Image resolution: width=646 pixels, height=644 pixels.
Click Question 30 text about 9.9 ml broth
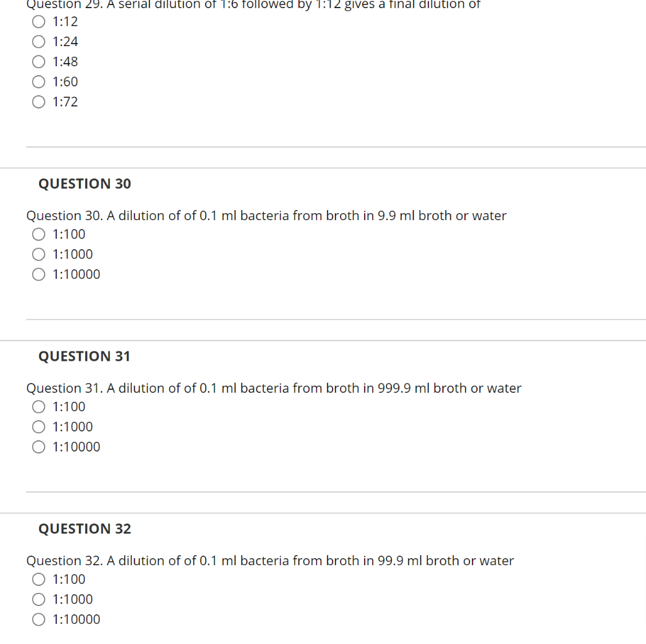point(266,216)
